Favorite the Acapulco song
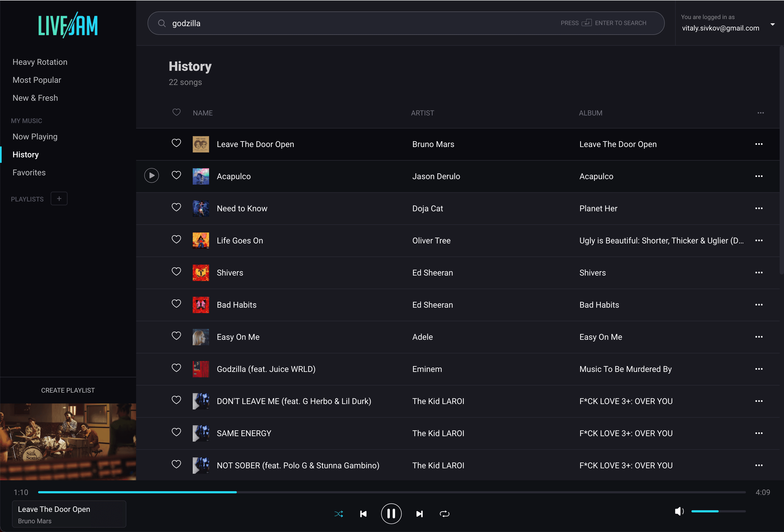784x532 pixels. click(176, 175)
